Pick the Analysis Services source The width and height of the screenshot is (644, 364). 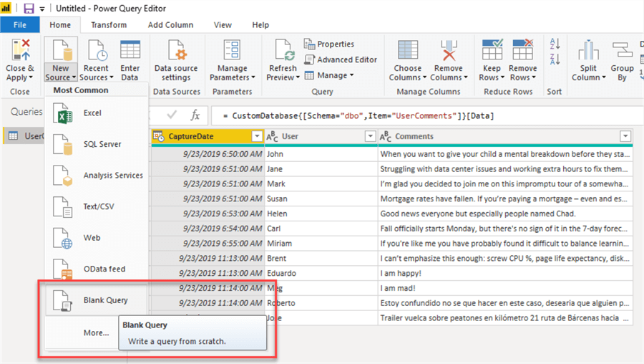(96, 176)
